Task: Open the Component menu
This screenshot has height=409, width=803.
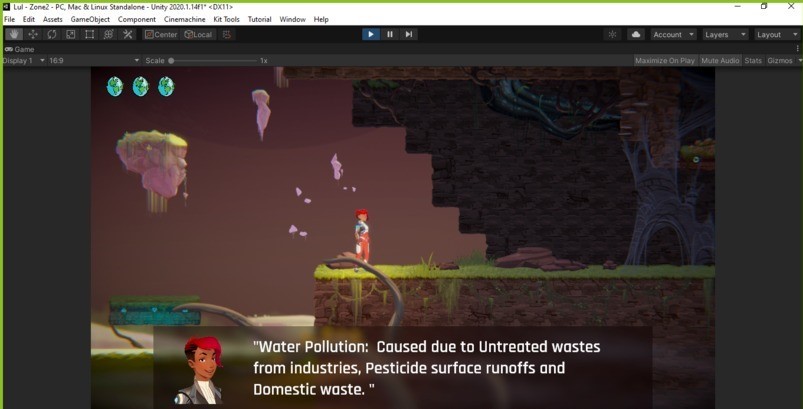Action: coord(137,19)
